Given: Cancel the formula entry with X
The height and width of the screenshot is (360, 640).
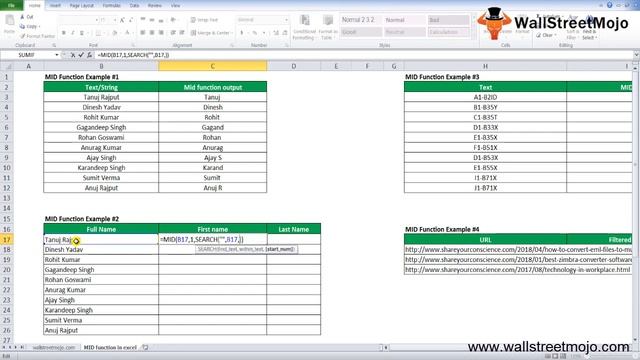Looking at the screenshot, I should pos(73,55).
